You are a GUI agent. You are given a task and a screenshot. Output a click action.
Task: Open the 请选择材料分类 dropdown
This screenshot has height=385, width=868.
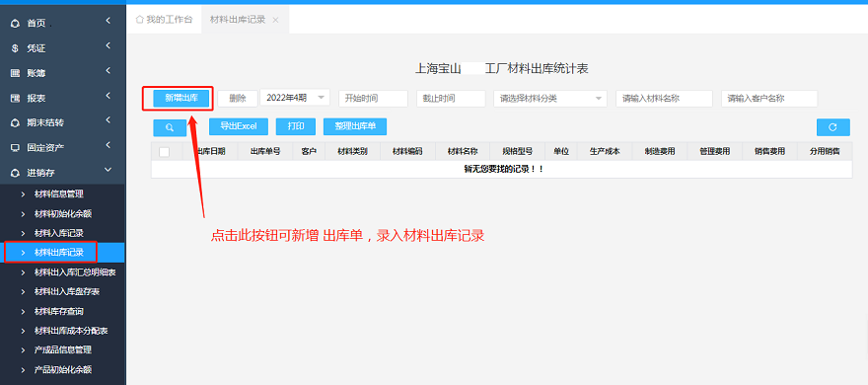550,99
